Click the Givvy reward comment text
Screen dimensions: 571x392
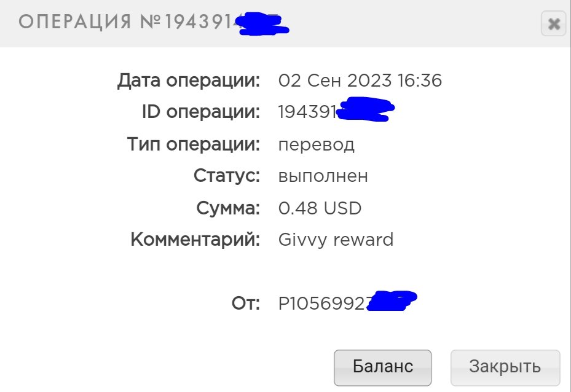coord(336,240)
